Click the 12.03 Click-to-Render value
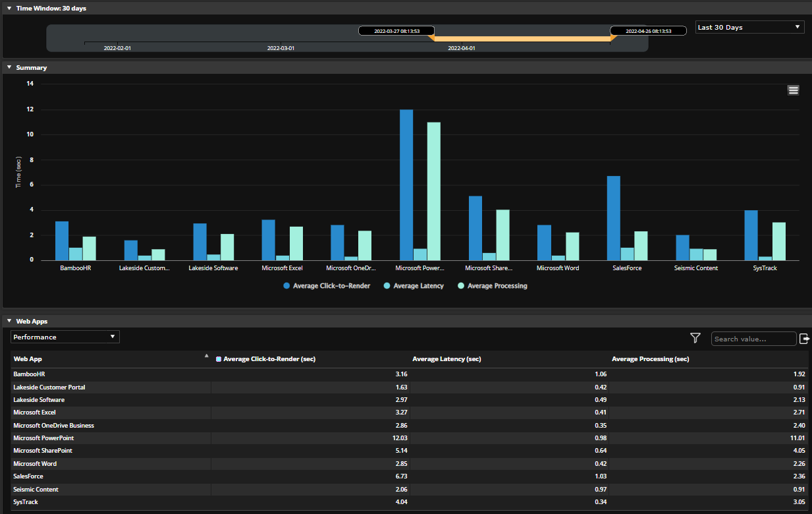 click(400, 438)
